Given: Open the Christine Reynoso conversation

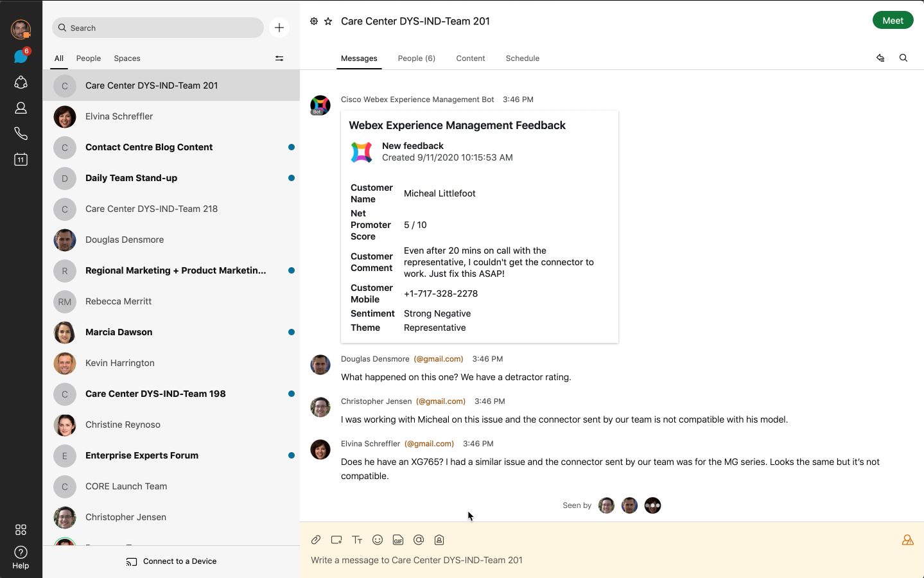Looking at the screenshot, I should pyautogui.click(x=171, y=425).
